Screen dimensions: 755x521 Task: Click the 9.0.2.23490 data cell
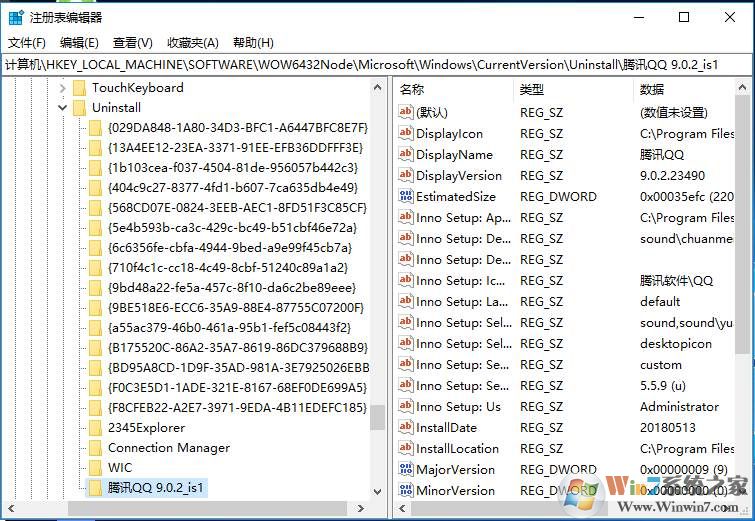click(672, 176)
